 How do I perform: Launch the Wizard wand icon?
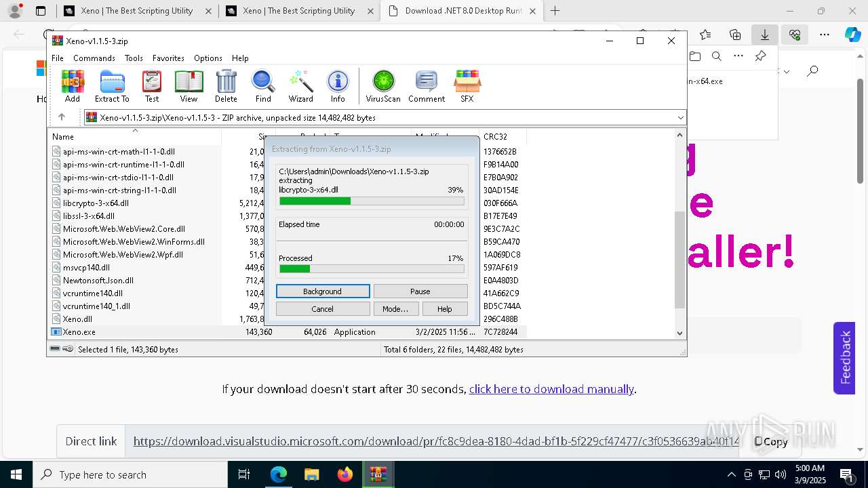coord(300,86)
